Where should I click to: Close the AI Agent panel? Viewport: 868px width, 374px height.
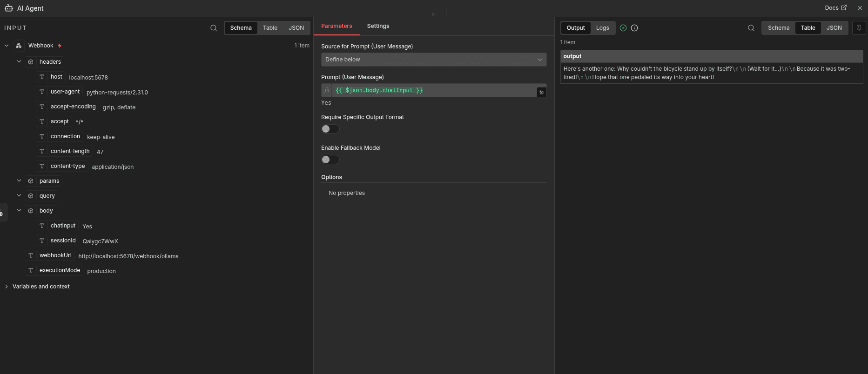860,8
